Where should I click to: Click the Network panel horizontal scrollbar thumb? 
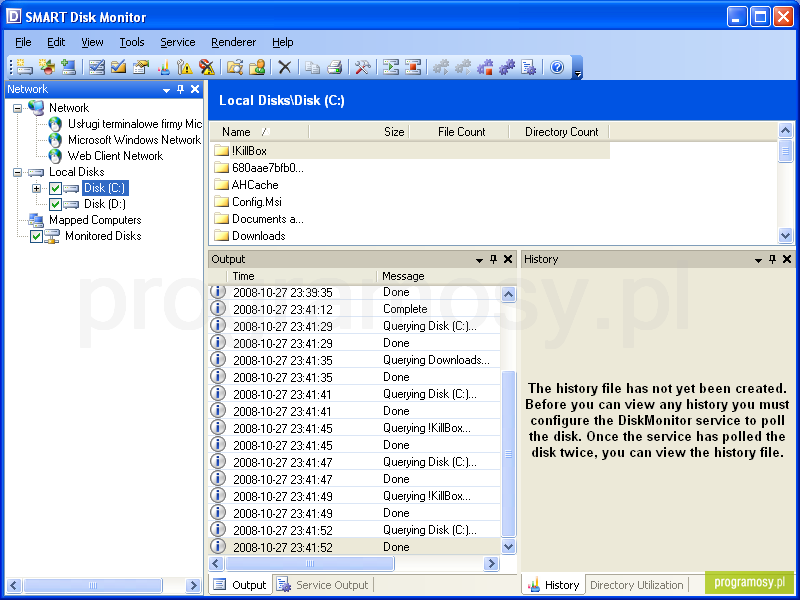click(x=92, y=585)
